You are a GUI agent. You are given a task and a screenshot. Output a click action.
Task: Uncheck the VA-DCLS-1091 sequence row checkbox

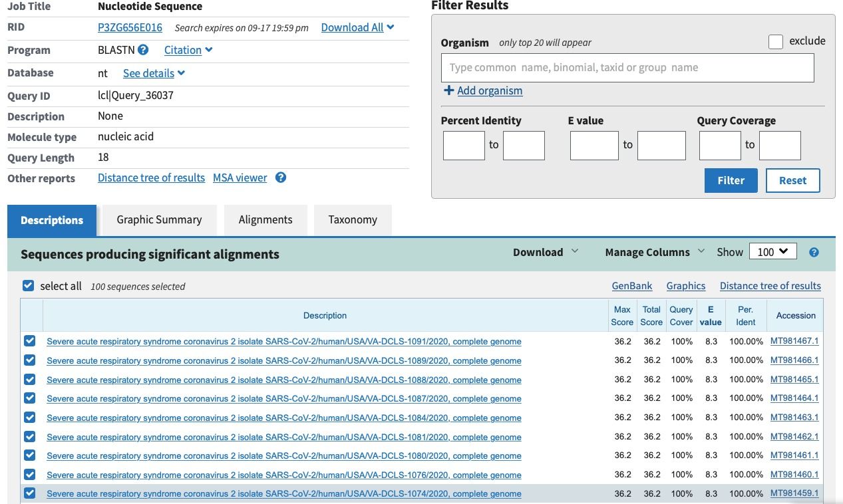pyautogui.click(x=29, y=341)
